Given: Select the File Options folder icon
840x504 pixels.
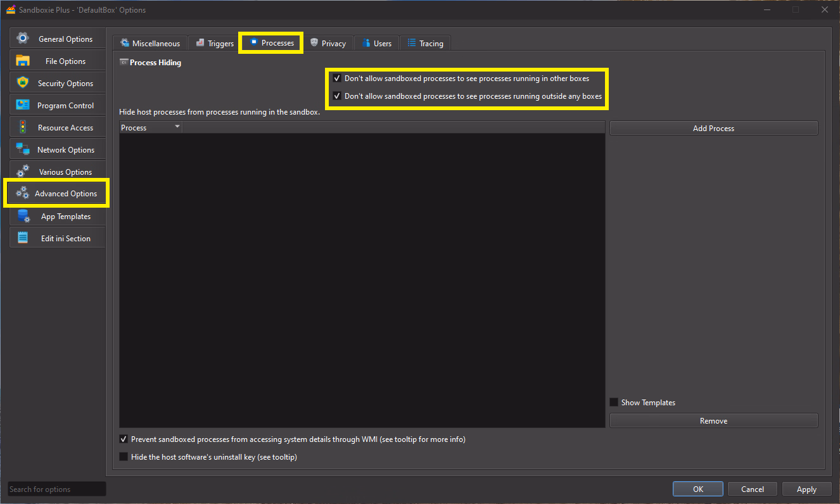Looking at the screenshot, I should point(23,61).
